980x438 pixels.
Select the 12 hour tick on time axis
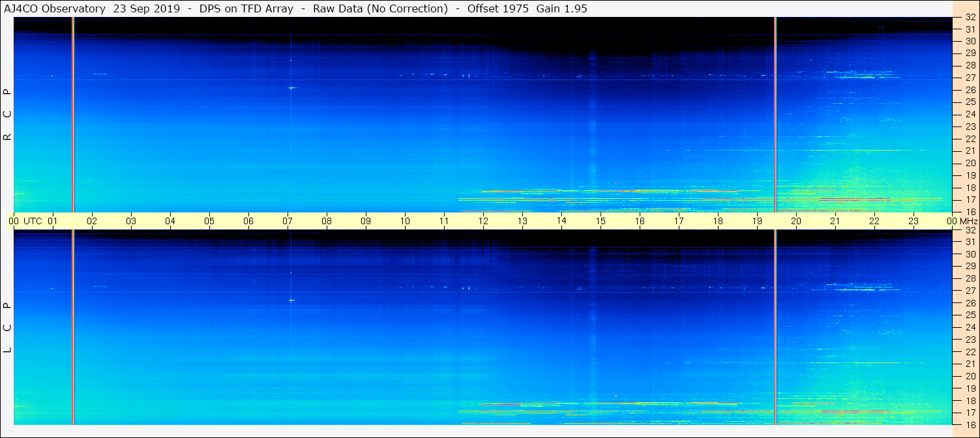coord(483,221)
